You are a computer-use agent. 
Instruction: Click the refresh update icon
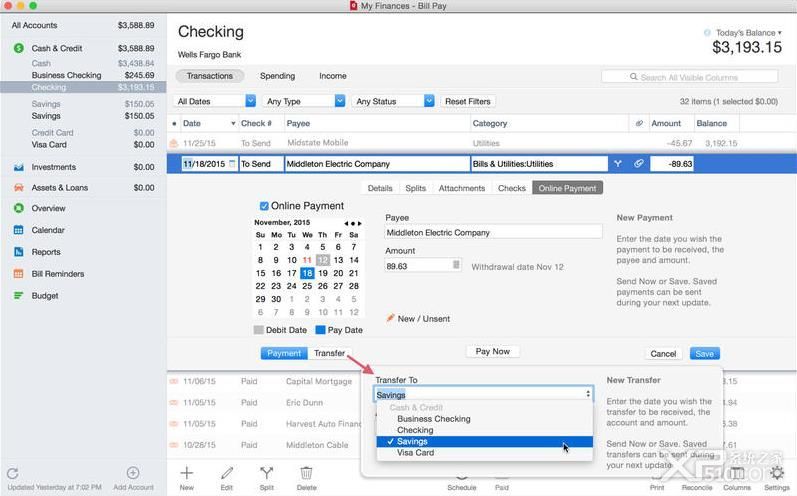(x=13, y=474)
